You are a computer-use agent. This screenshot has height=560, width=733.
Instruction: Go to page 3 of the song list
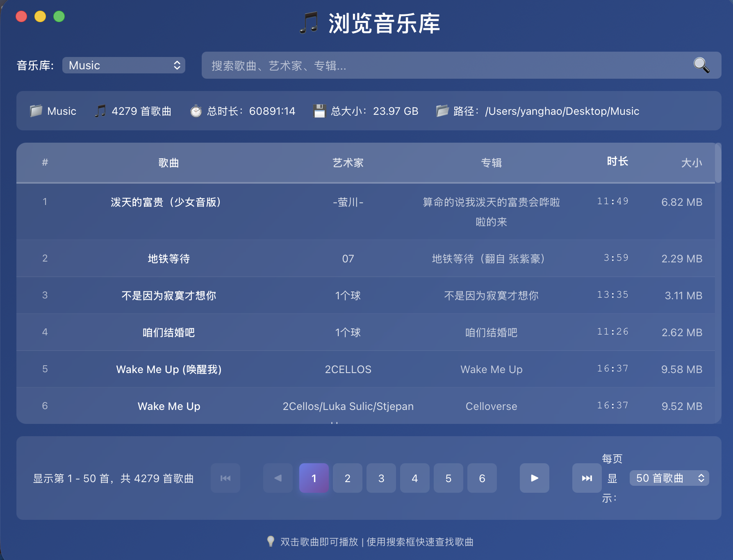[381, 478]
